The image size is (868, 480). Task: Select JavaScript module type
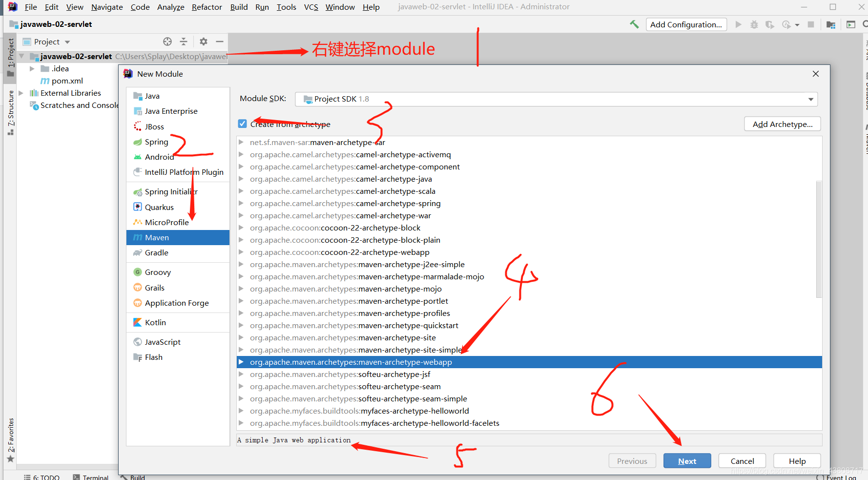pos(178,342)
